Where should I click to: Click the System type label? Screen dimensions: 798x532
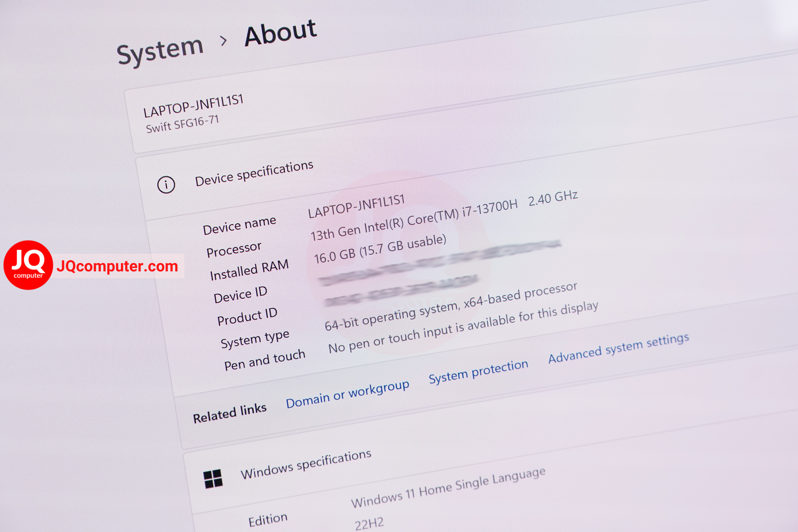pos(255,339)
